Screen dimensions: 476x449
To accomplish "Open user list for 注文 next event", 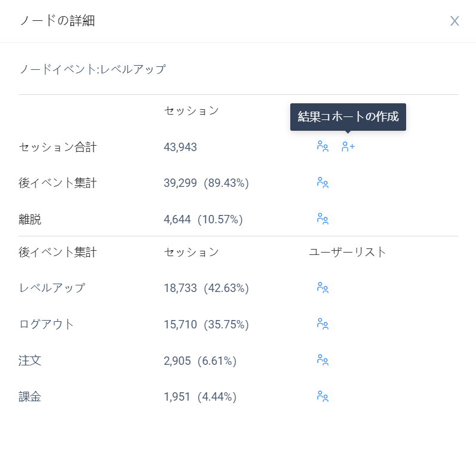I will (323, 360).
